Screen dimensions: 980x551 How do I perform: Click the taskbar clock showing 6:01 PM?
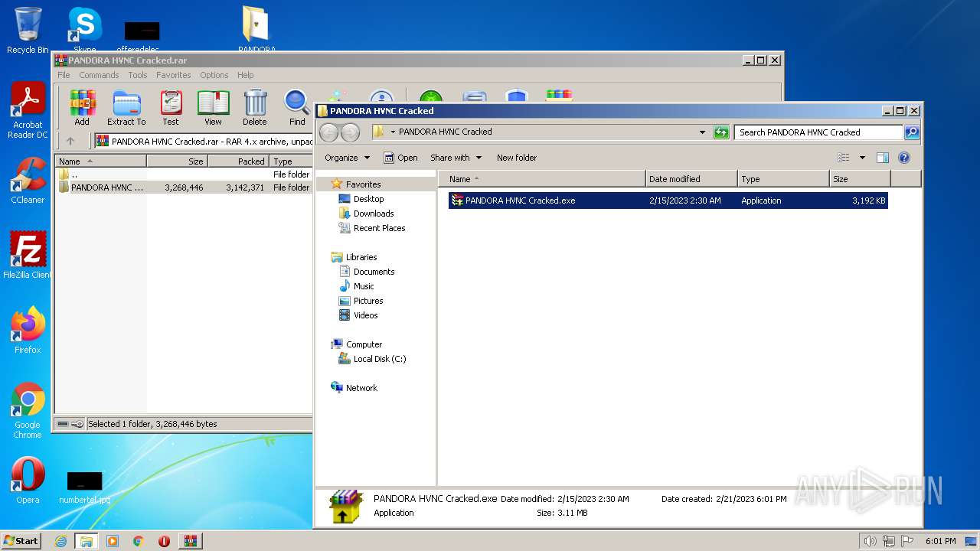pos(940,541)
